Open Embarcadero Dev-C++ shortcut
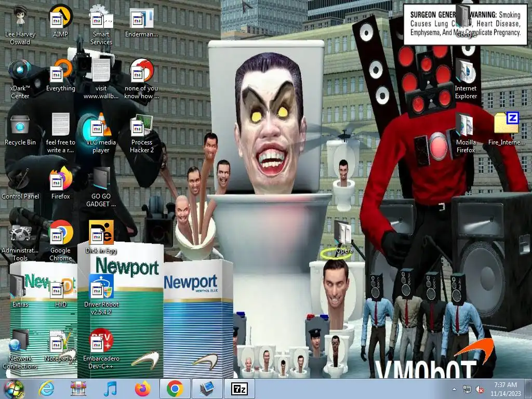This screenshot has width=532, height=399. pyautogui.click(x=101, y=349)
